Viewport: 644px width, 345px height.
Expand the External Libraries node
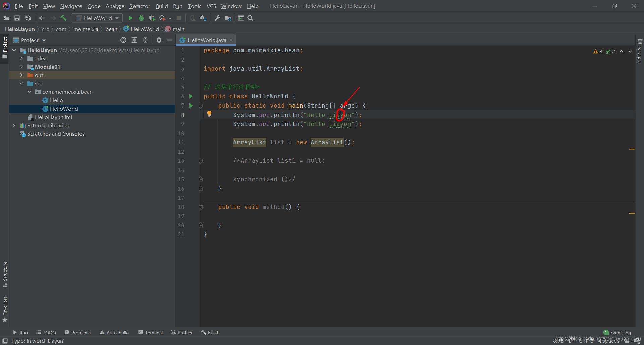[x=14, y=125]
